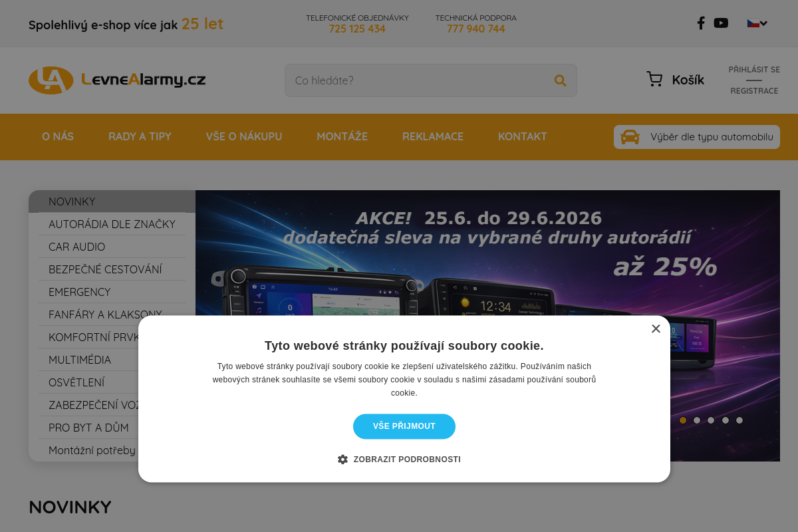Select the second carousel dot
The height and width of the screenshot is (532, 798).
(697, 420)
